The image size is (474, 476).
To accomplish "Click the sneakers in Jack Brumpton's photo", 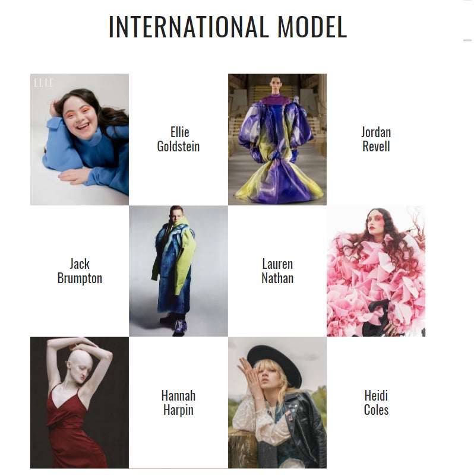I will click(174, 323).
